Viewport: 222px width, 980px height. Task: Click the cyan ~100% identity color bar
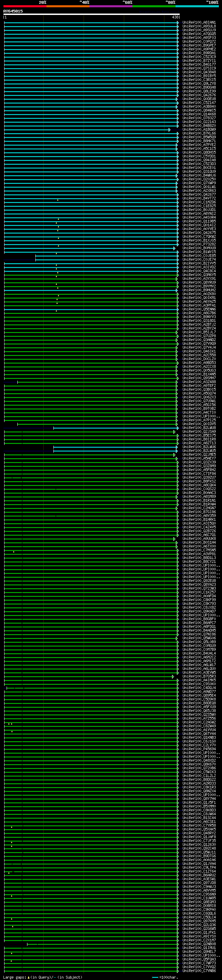tap(197, 6)
